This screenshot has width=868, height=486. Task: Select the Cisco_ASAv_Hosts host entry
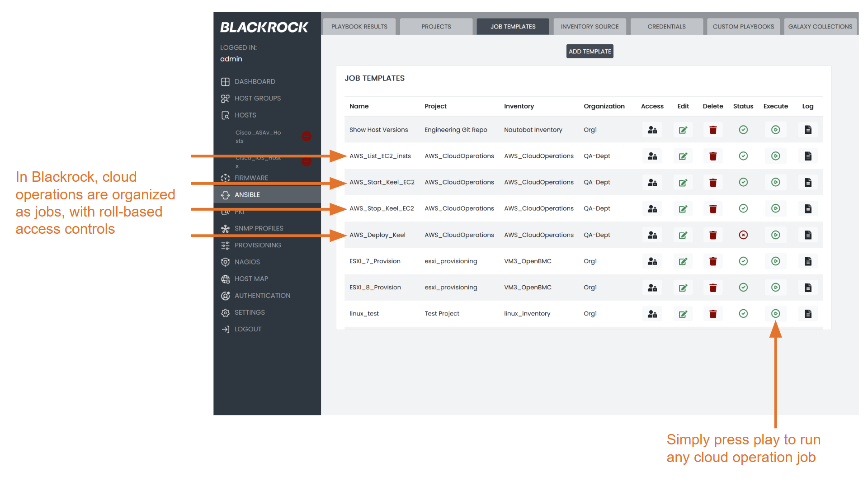click(x=258, y=137)
